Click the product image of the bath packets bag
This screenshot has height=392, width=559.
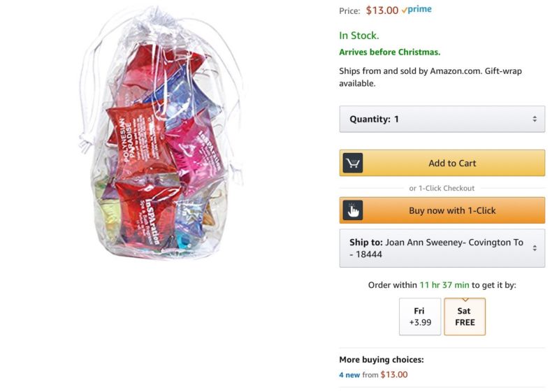(x=162, y=133)
